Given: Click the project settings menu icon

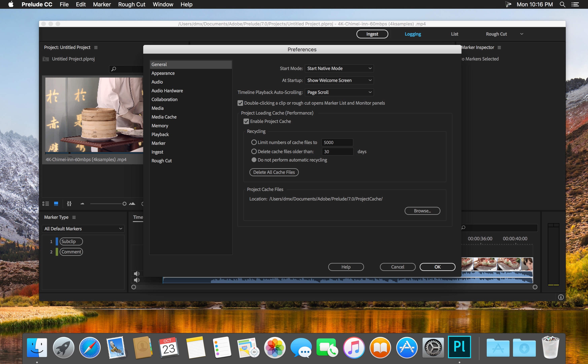Looking at the screenshot, I should tap(96, 47).
